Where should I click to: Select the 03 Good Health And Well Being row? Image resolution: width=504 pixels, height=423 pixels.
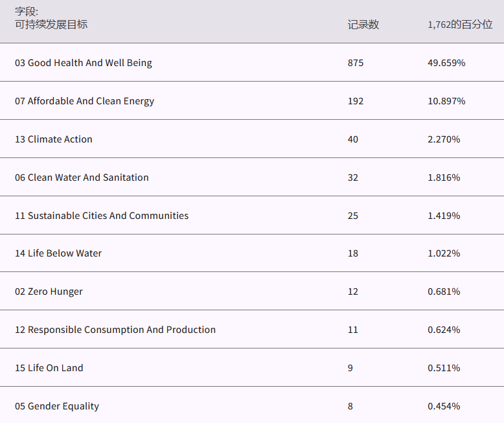point(84,63)
